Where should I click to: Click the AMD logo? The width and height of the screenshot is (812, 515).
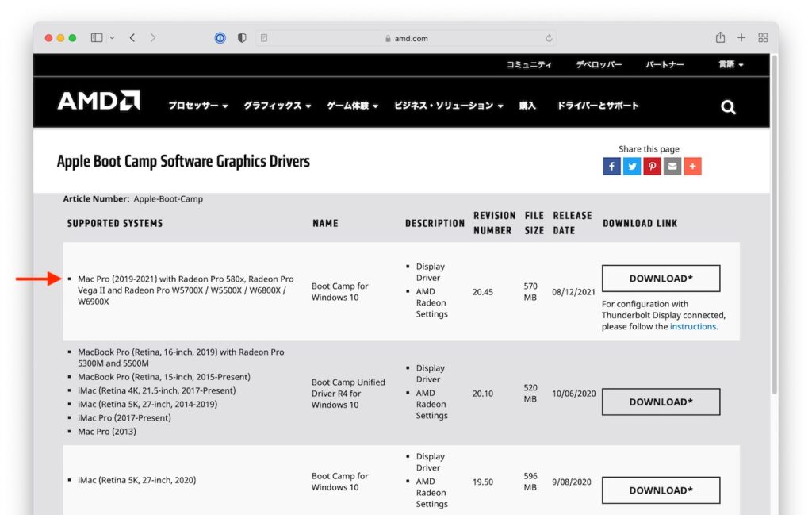pyautogui.click(x=97, y=102)
